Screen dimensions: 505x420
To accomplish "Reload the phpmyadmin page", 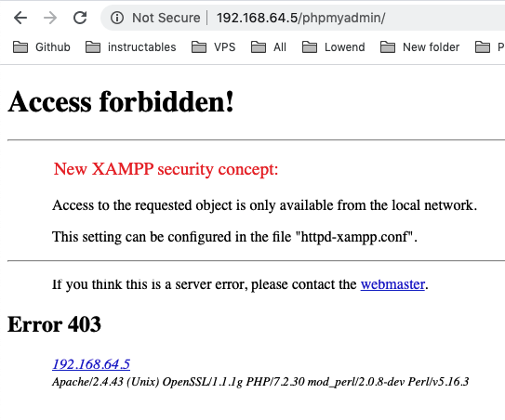I will (80, 18).
